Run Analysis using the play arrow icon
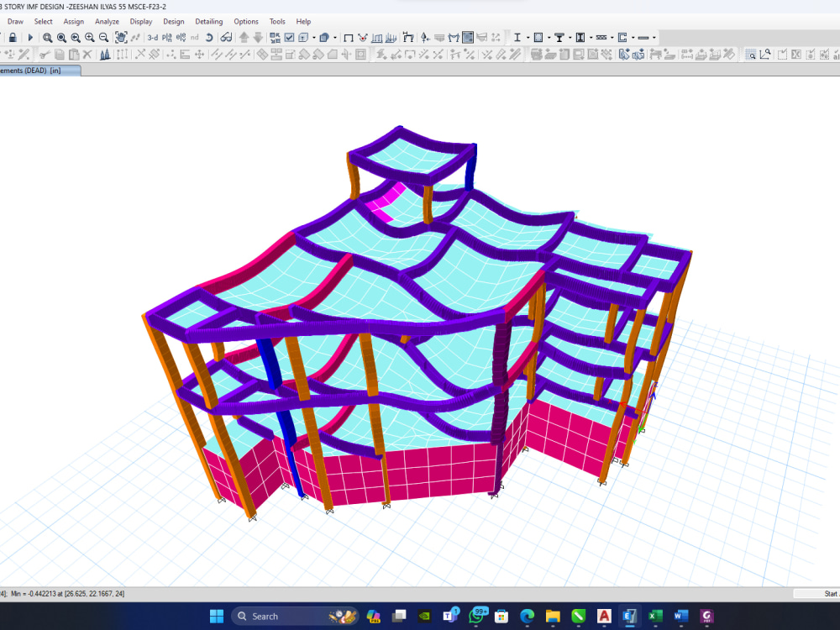Viewport: 840px width, 630px height. tap(29, 37)
